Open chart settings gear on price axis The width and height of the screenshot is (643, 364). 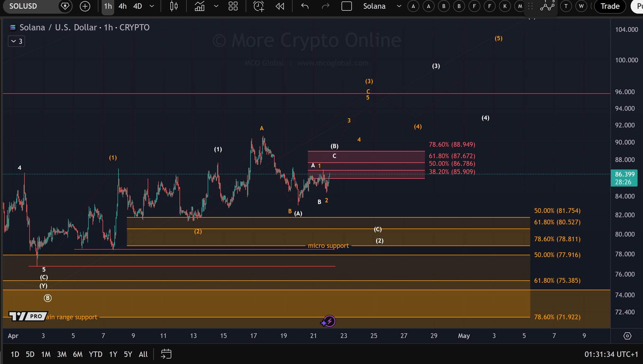tap(627, 336)
